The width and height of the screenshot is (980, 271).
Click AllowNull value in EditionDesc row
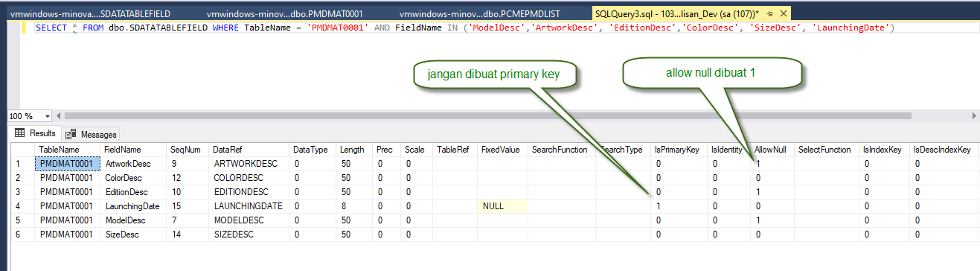click(772, 192)
